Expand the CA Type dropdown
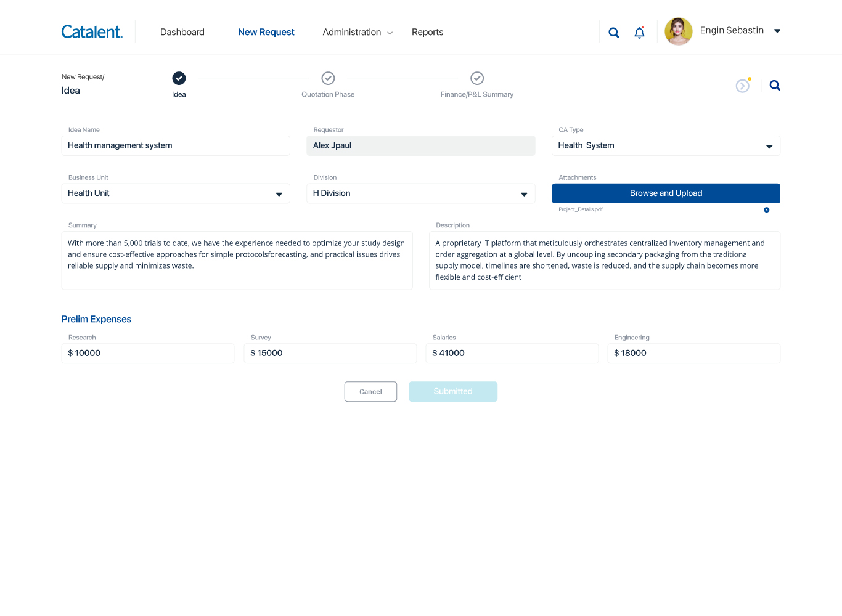This screenshot has width=842, height=616. coord(769,146)
